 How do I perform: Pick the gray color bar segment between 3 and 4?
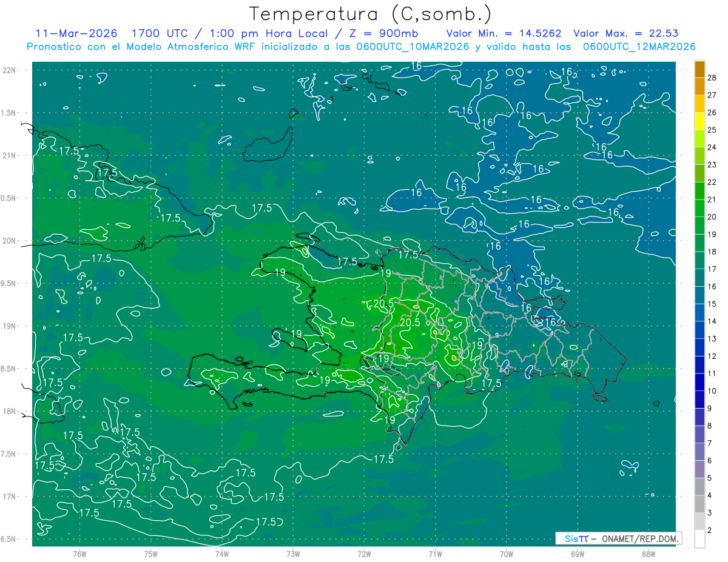coord(700,504)
